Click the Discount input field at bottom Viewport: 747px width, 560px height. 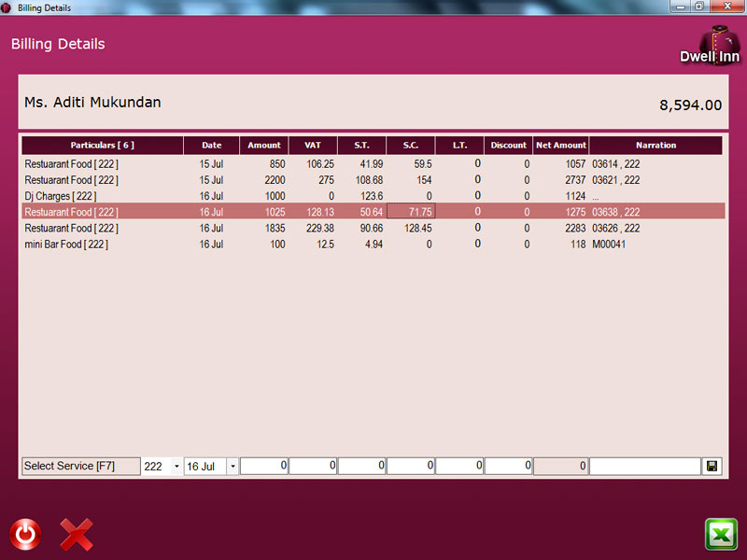tap(508, 466)
